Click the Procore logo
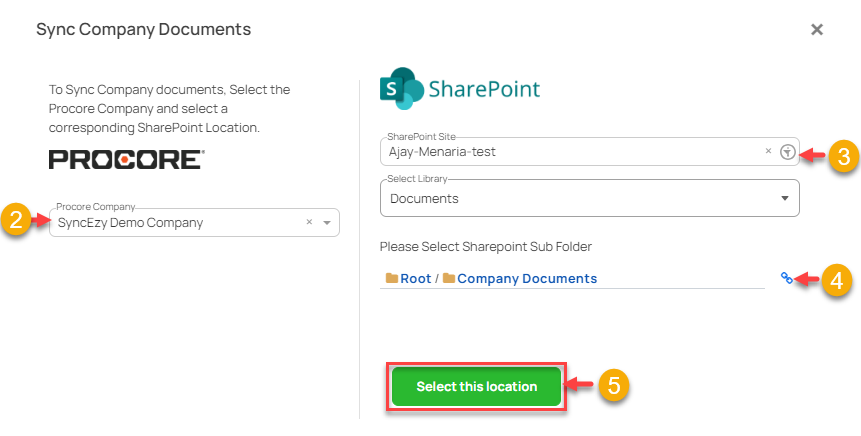The image size is (861, 436). point(127,159)
